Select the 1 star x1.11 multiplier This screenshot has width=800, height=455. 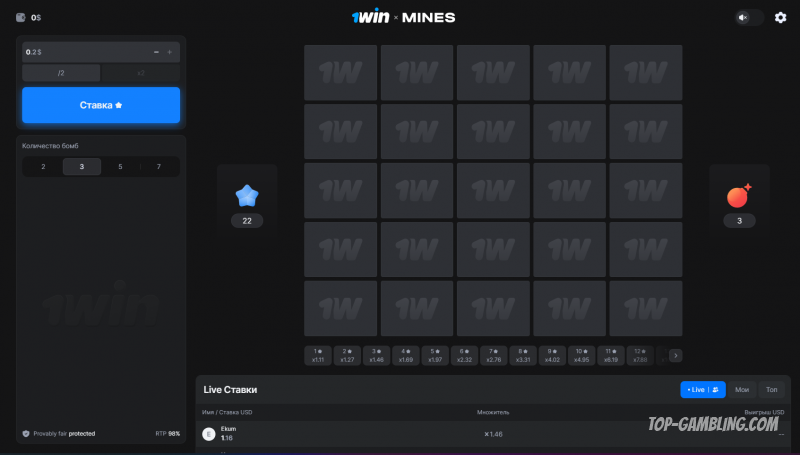318,356
